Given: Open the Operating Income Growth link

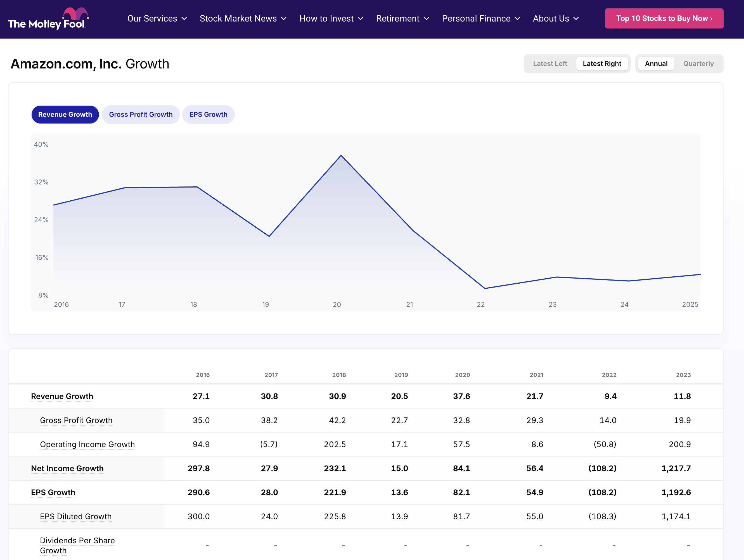Looking at the screenshot, I should (87, 444).
